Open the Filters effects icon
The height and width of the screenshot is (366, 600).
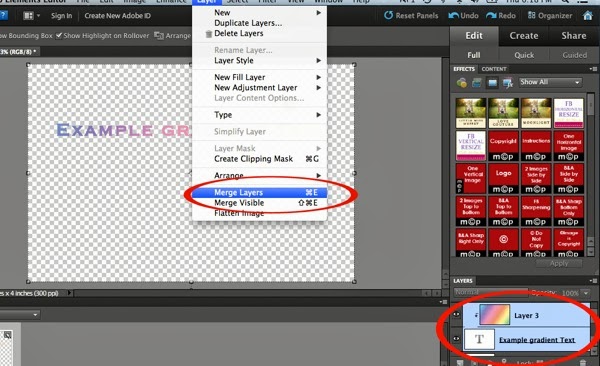pos(461,82)
